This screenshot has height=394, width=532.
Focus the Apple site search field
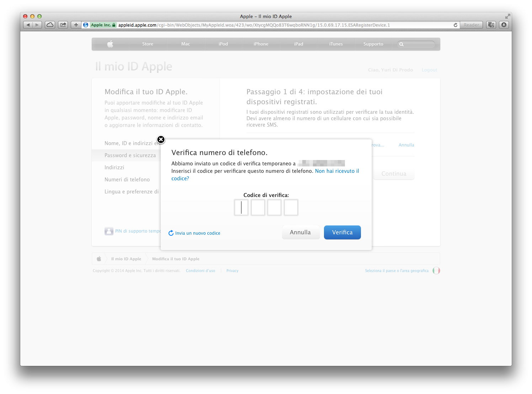pos(416,44)
